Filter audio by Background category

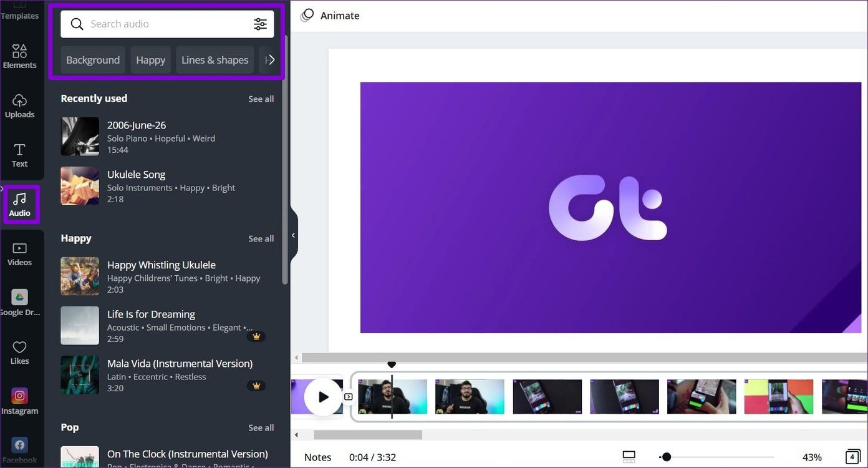93,60
